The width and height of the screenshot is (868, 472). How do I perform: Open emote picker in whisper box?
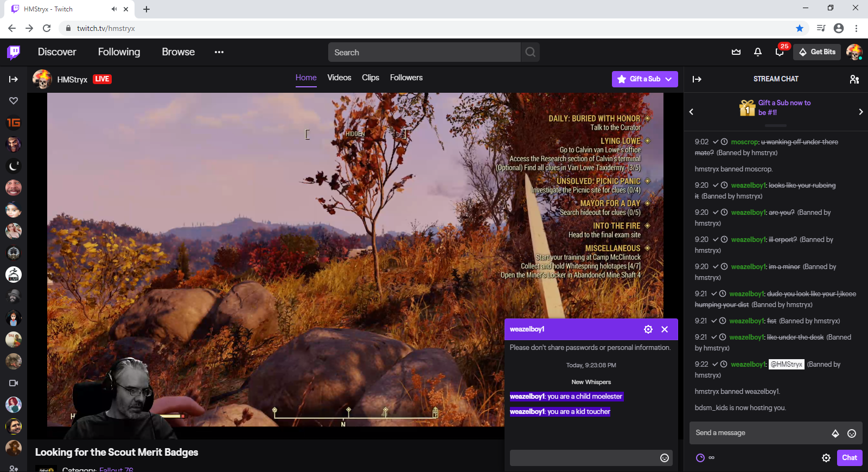[664, 458]
